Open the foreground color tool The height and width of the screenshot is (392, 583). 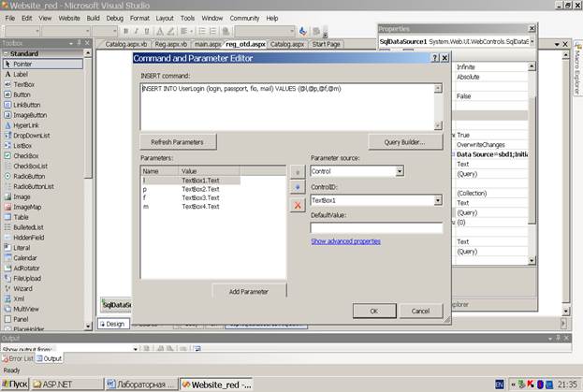[160, 31]
